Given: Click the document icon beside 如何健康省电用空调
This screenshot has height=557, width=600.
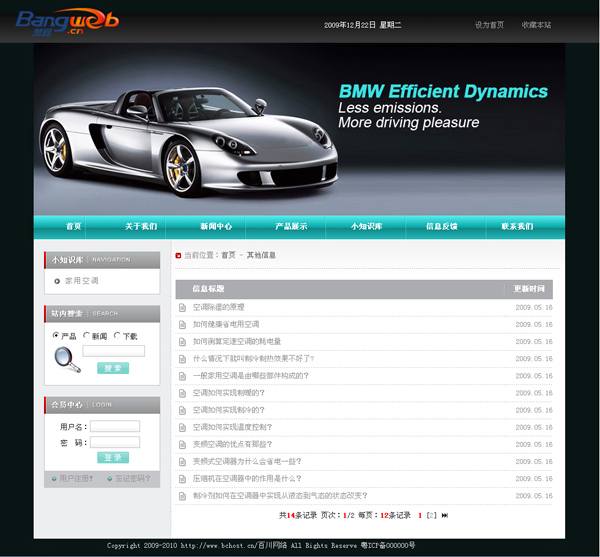Looking at the screenshot, I should pos(182,324).
